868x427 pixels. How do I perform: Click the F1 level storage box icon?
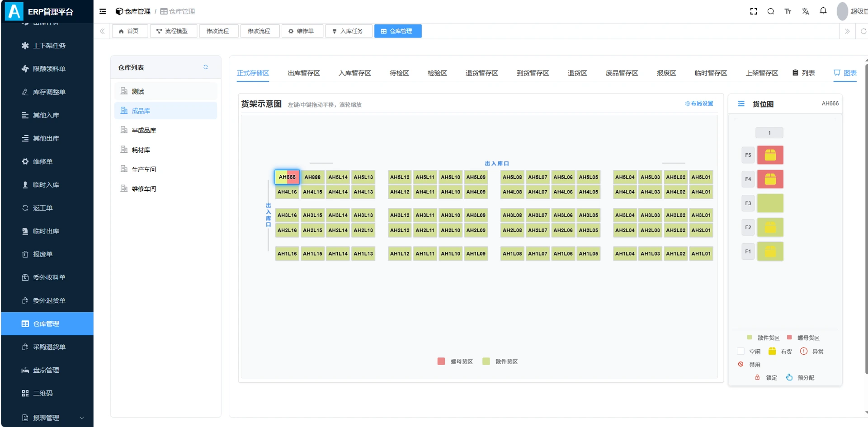(770, 251)
